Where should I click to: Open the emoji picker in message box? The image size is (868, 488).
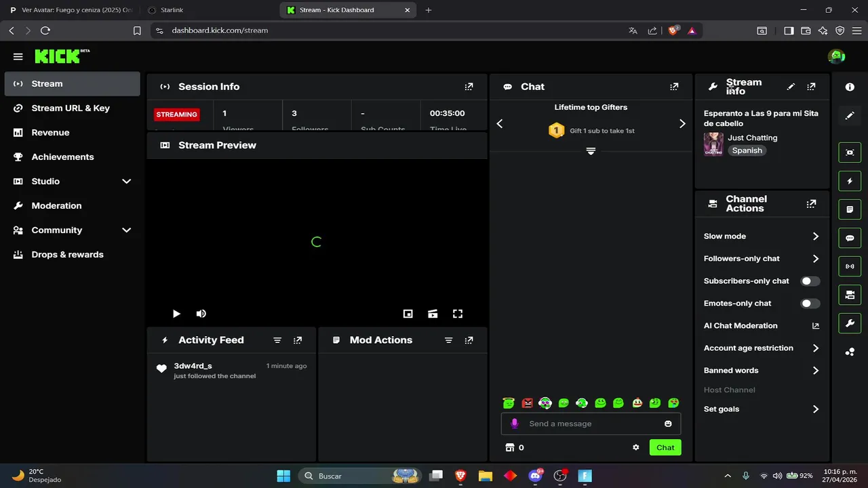(x=668, y=424)
